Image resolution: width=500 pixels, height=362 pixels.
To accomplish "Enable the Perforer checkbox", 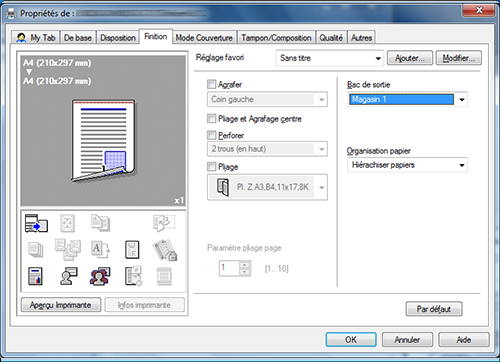I will pyautogui.click(x=211, y=135).
